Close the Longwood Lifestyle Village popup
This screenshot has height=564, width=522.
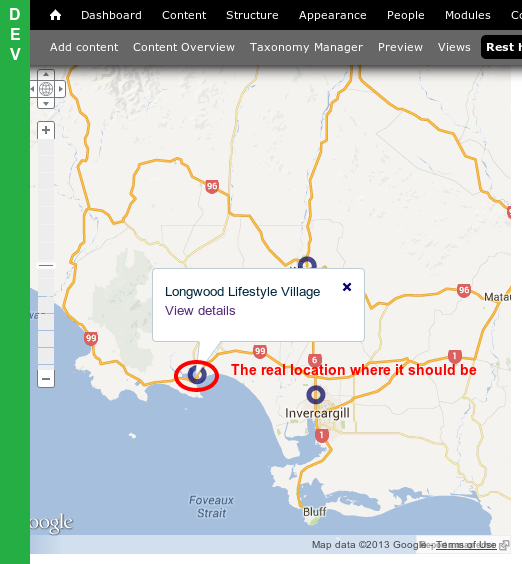click(347, 287)
